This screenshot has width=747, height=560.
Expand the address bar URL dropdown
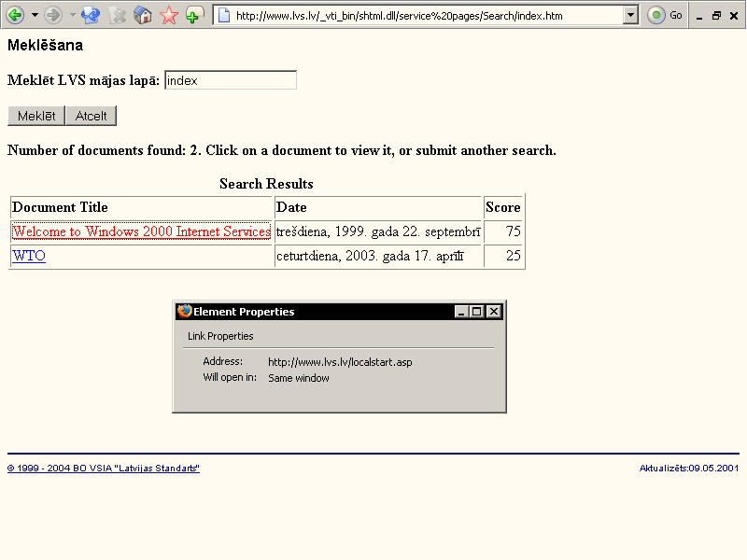pos(630,15)
